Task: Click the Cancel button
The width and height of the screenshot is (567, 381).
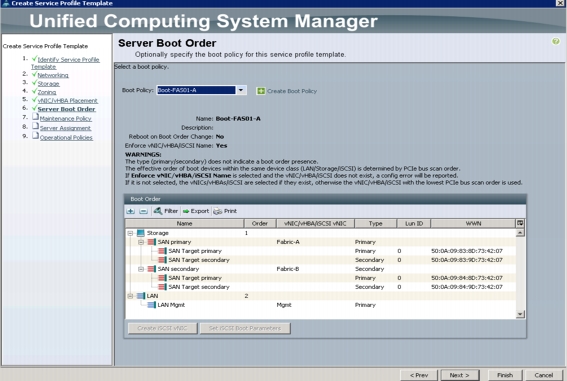Action: 543,375
